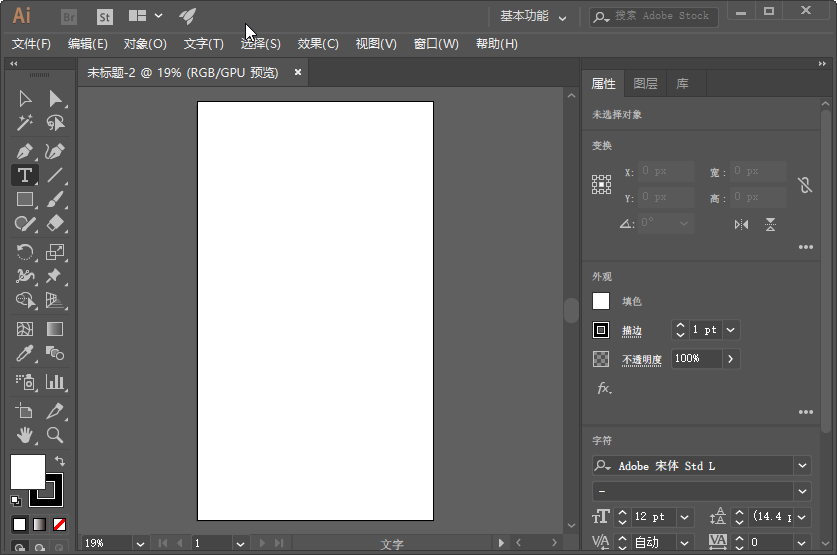Select the Type tool

pos(25,175)
